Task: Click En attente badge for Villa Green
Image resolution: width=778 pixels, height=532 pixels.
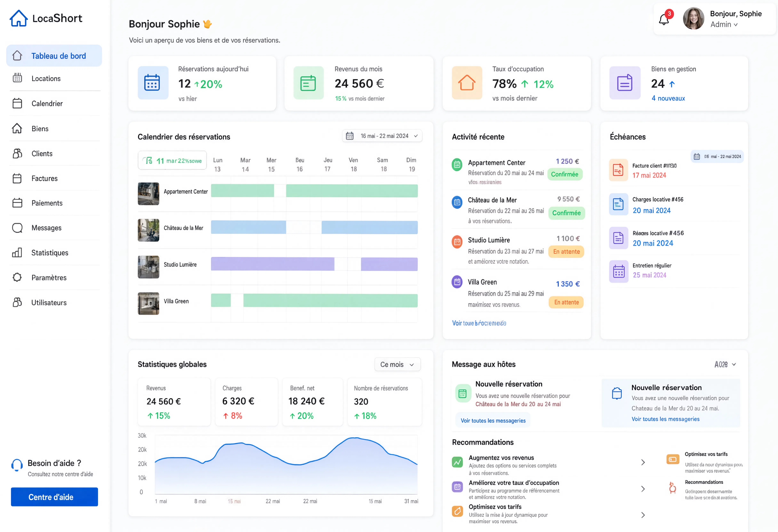Action: pyautogui.click(x=566, y=302)
